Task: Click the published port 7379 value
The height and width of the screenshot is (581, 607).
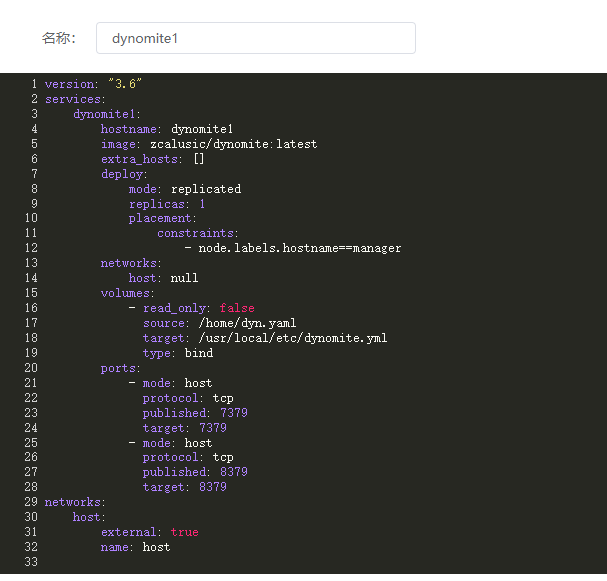Action: (233, 413)
